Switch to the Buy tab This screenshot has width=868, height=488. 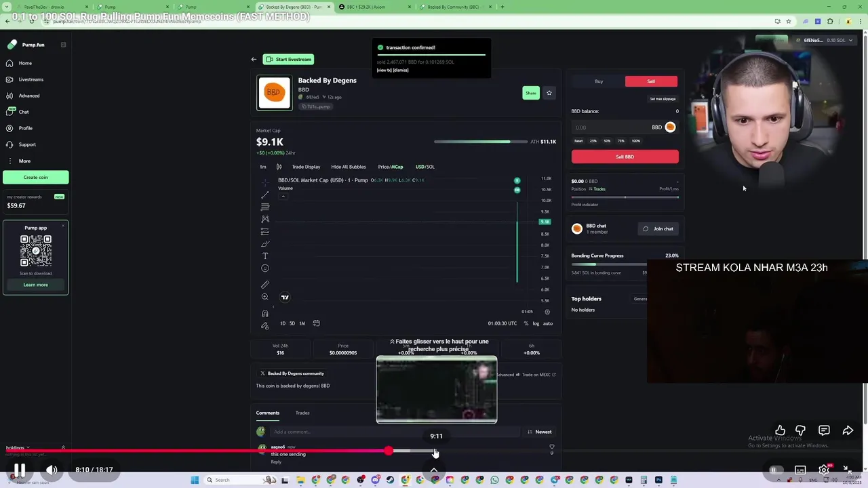click(x=599, y=81)
